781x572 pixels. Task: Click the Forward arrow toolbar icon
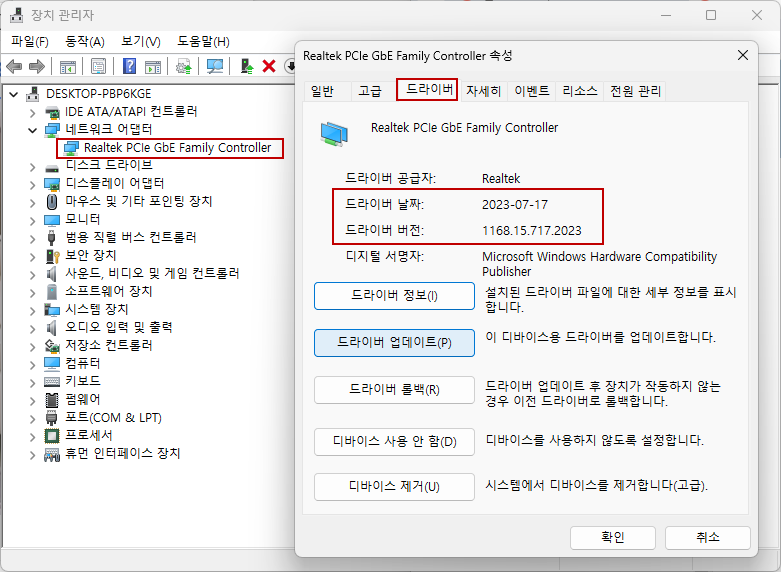[37, 66]
